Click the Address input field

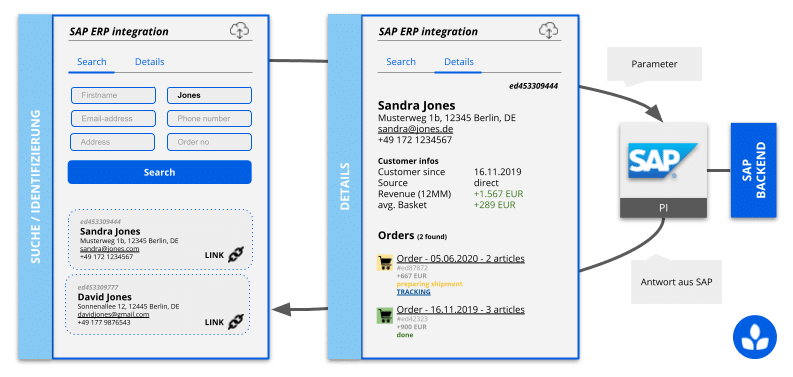click(112, 142)
